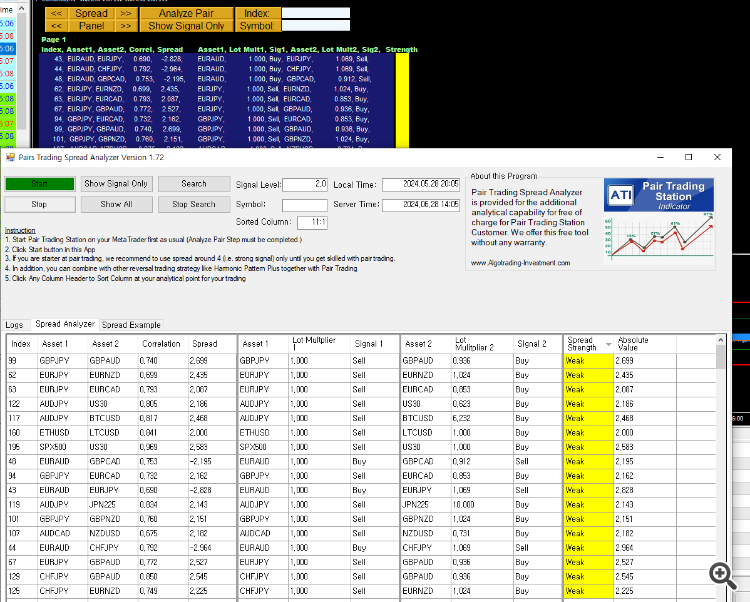This screenshot has width=750, height=602.
Task: Click the table vertical scrollbar thumb
Action: pyautogui.click(x=721, y=357)
